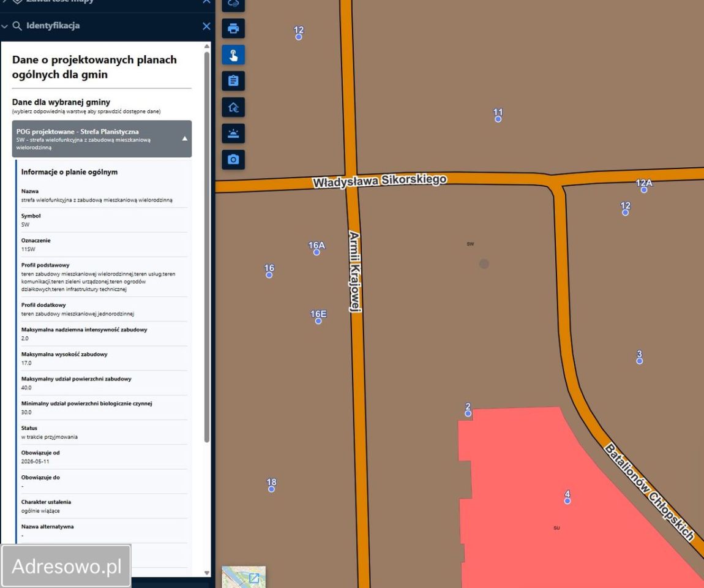The image size is (704, 588).
Task: Collapse the Identyfikacja section chevron
Action: 4,26
